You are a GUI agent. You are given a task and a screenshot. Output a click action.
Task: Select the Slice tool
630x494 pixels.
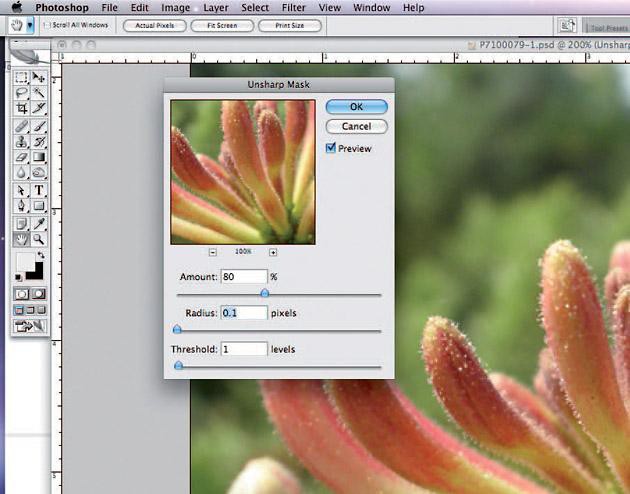coord(39,108)
